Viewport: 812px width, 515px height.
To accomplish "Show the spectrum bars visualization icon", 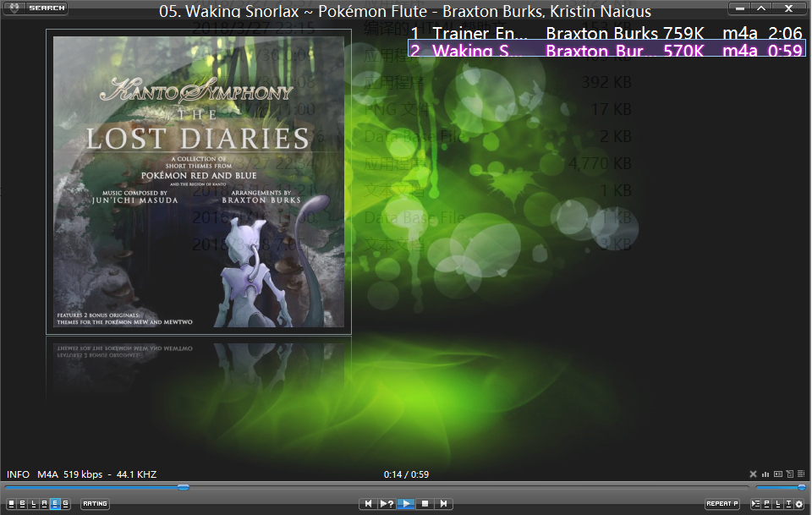I will tap(765, 474).
